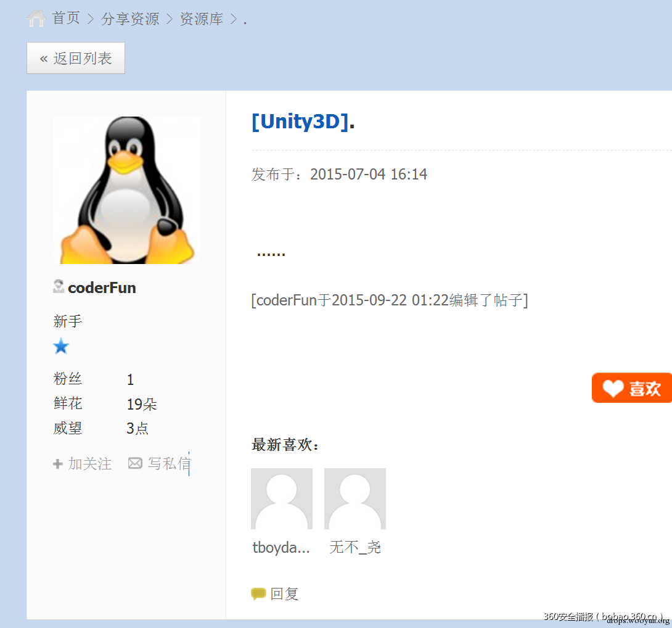Click the user icon beside coderFun
This screenshot has height=628, width=672.
[x=59, y=286]
